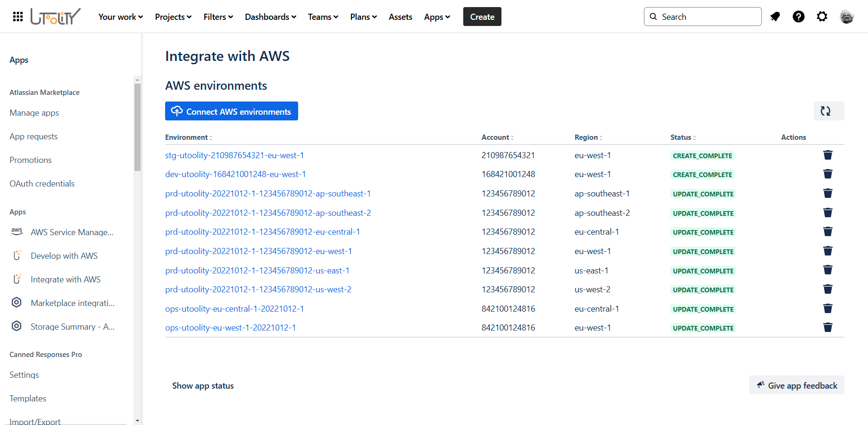Image resolution: width=868 pixels, height=425 pixels.
Task: Click the Storage Summary sidebar icon
Action: click(17, 326)
